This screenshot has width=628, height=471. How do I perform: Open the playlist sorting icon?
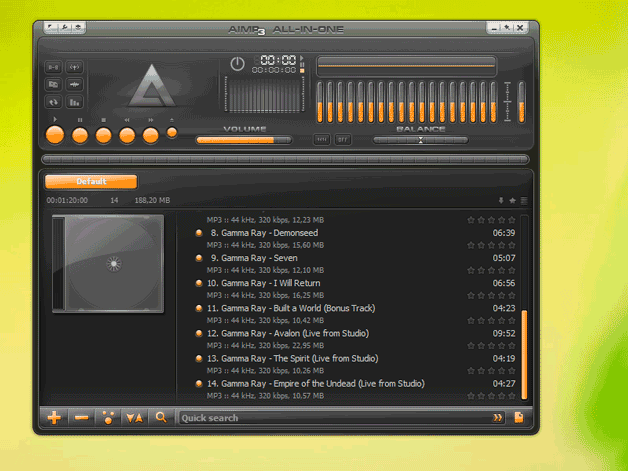point(134,417)
